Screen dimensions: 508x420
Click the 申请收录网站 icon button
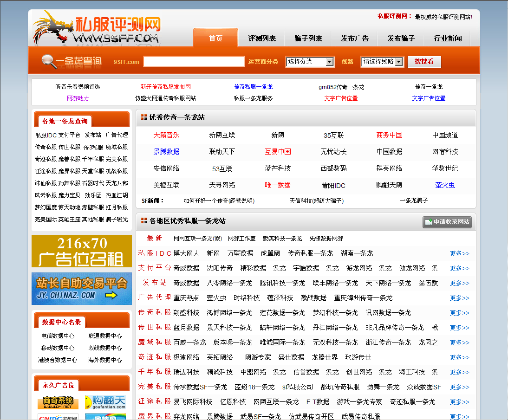click(x=447, y=222)
